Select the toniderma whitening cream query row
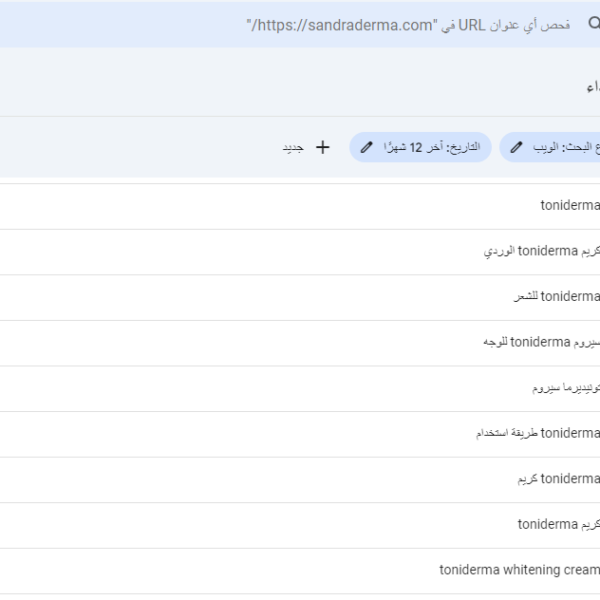This screenshot has height=600, width=600. (300, 571)
